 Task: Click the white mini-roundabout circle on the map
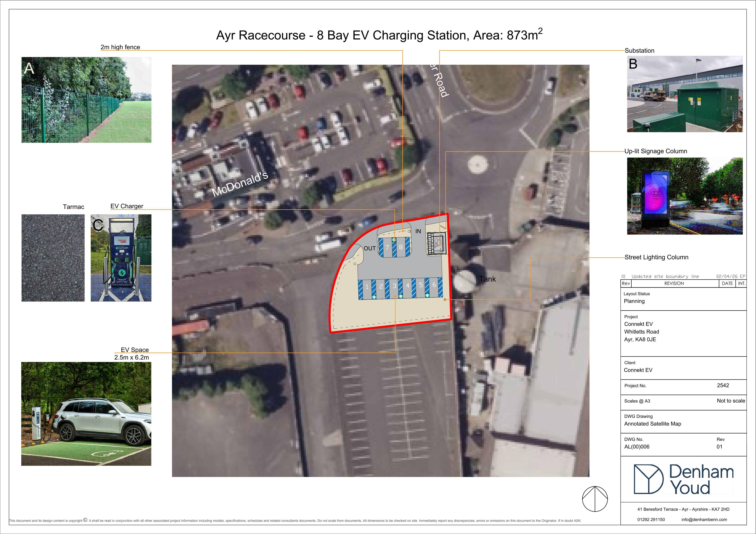[x=477, y=164]
